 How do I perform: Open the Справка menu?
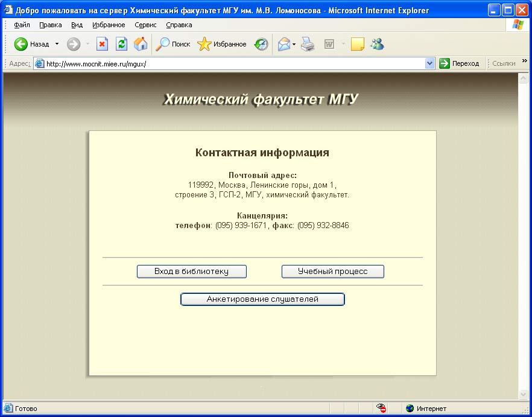click(179, 25)
